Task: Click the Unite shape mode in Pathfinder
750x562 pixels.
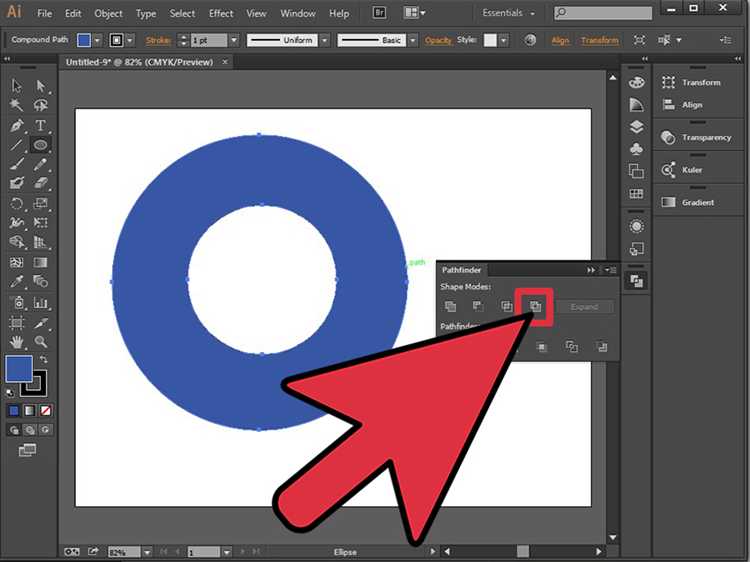Action: point(450,306)
